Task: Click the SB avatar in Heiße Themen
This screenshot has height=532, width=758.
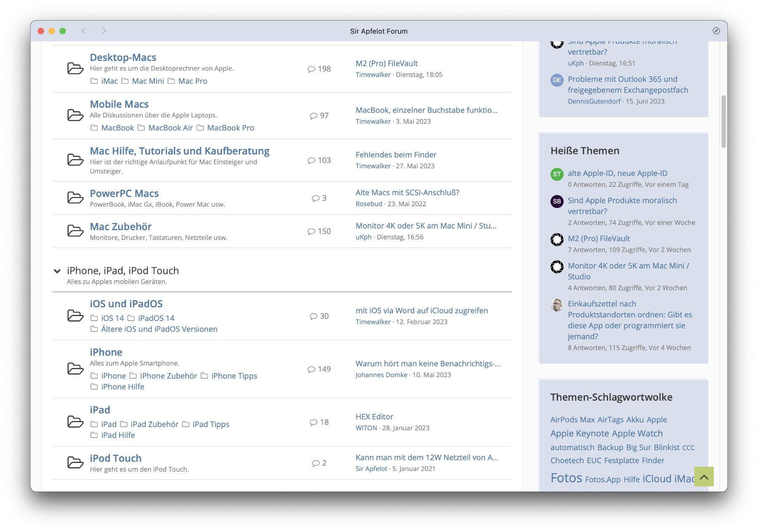Action: [557, 201]
